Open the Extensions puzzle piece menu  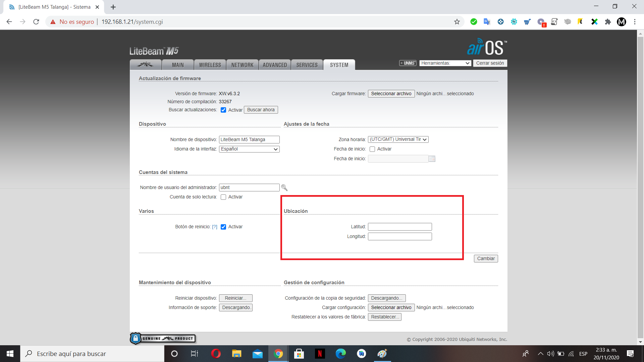click(x=608, y=22)
